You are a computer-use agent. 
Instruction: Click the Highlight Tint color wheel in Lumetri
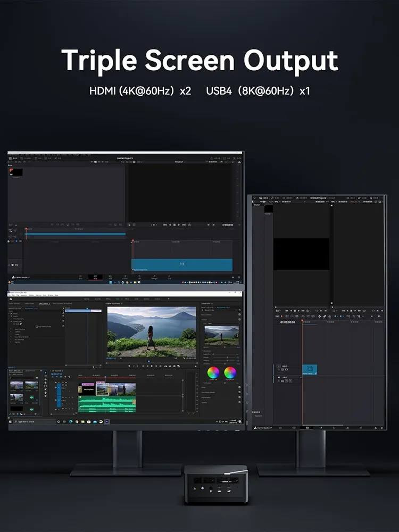(230, 372)
